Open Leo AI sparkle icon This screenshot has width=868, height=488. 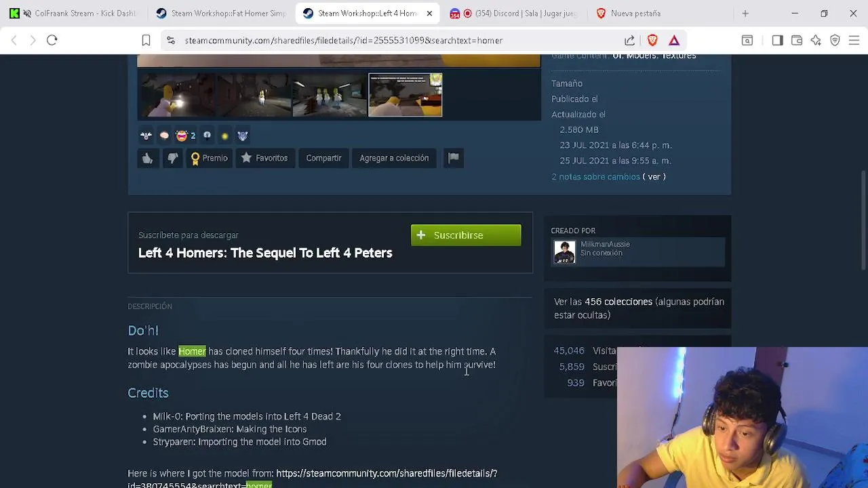click(x=816, y=41)
